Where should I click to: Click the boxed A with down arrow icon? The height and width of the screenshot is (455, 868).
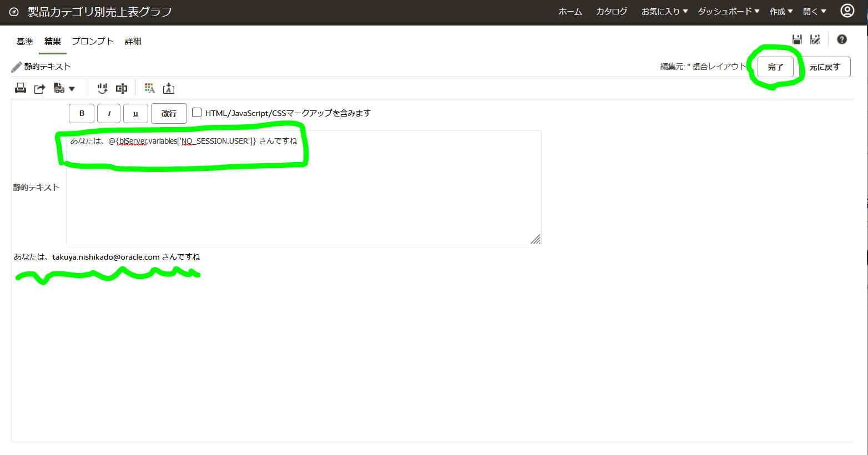point(169,88)
